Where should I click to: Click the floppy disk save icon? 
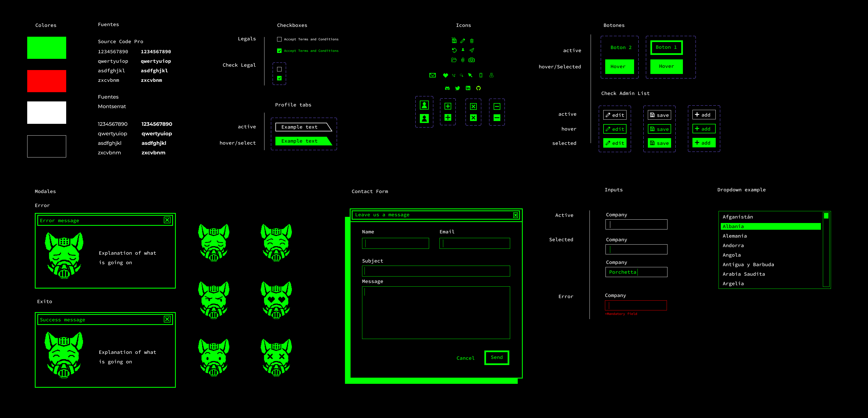coord(454,40)
